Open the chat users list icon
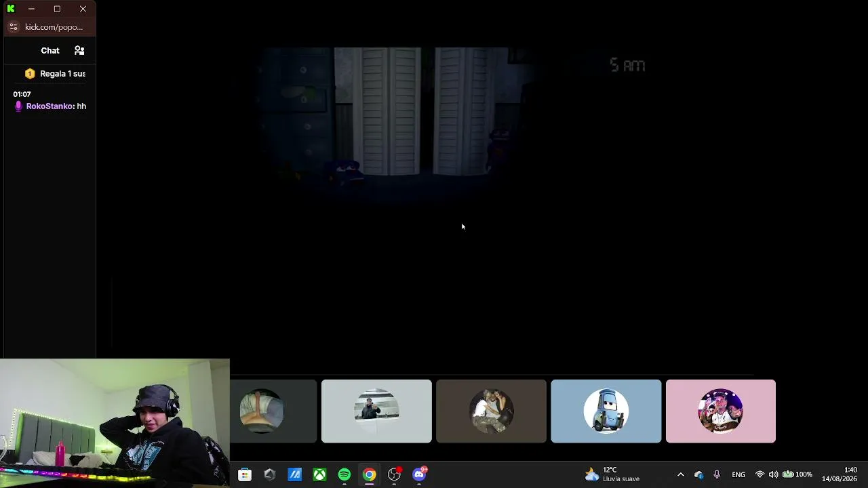 79,50
